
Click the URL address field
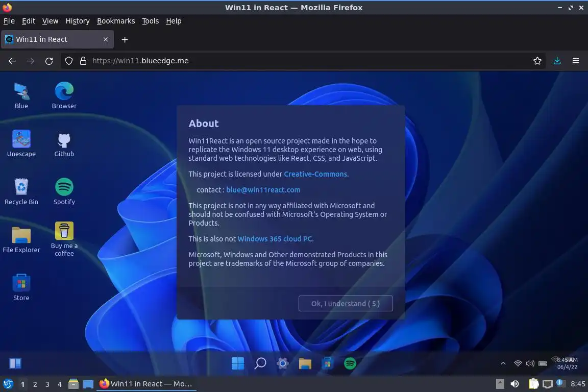click(x=304, y=61)
